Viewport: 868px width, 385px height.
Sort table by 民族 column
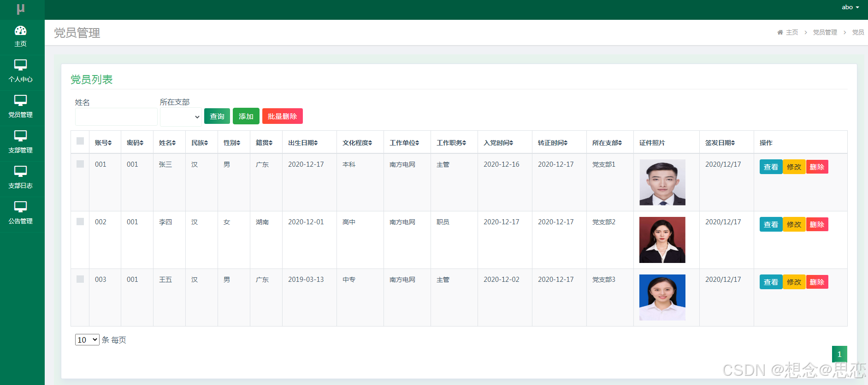(200, 143)
